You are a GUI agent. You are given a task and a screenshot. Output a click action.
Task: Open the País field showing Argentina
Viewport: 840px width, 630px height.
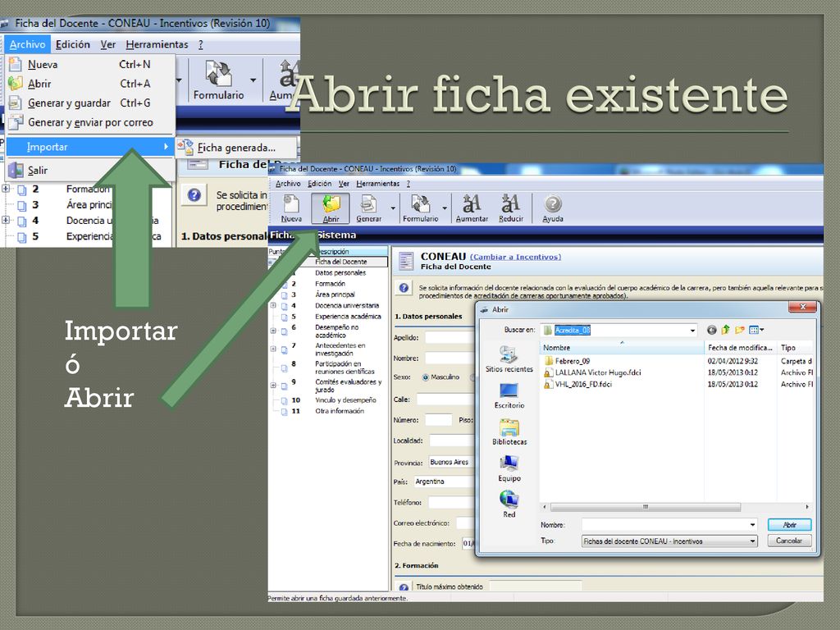point(444,482)
